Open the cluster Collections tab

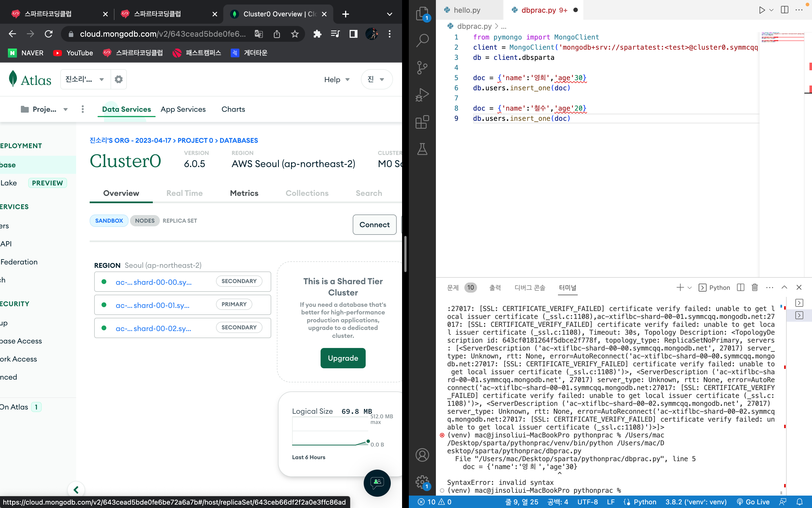307,193
